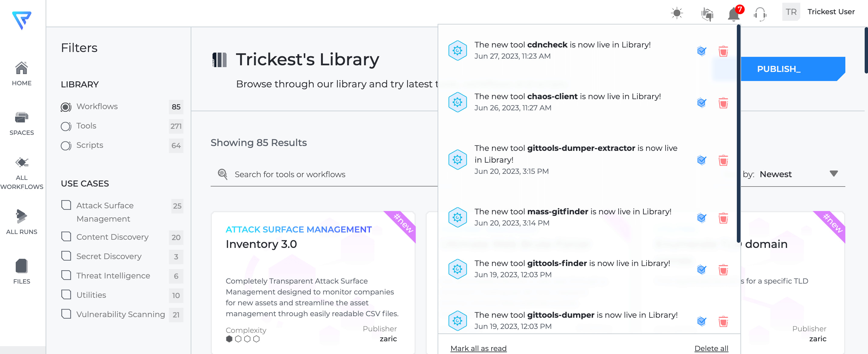Delete the gittools-finder notification
This screenshot has width=868, height=354.
723,269
